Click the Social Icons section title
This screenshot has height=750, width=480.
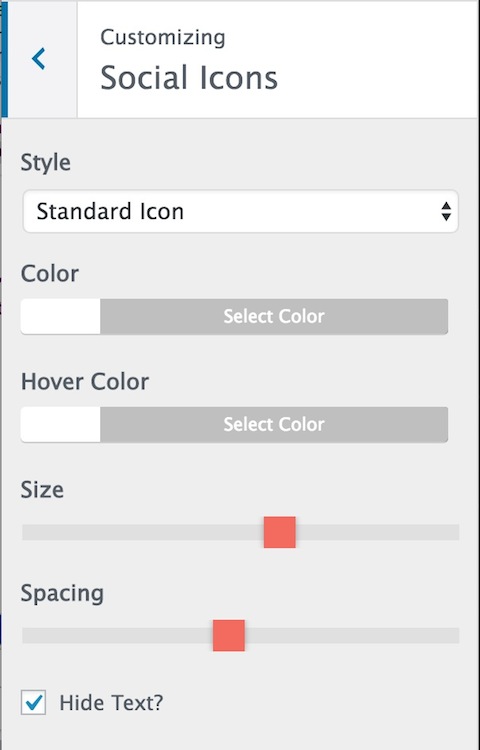(189, 77)
